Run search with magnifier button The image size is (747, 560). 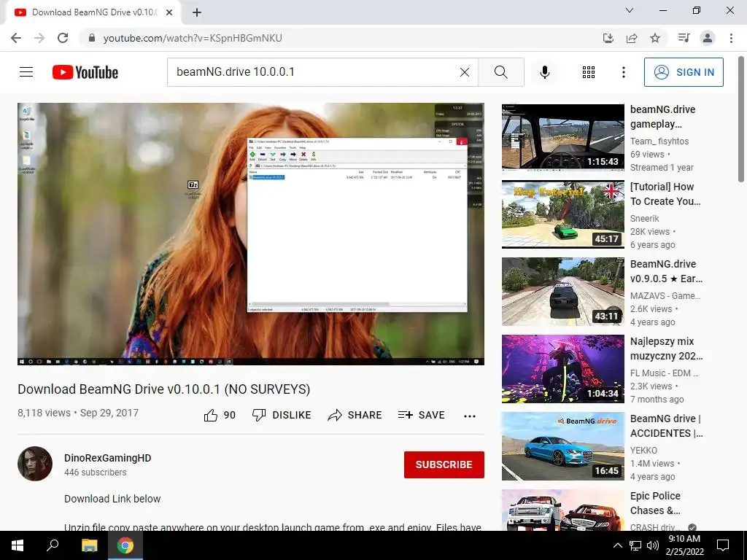501,72
